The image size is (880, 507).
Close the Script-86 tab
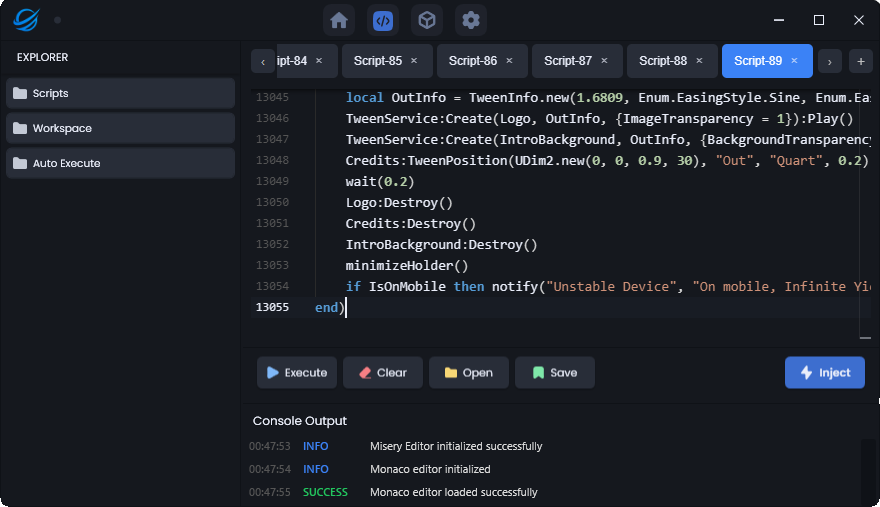510,61
